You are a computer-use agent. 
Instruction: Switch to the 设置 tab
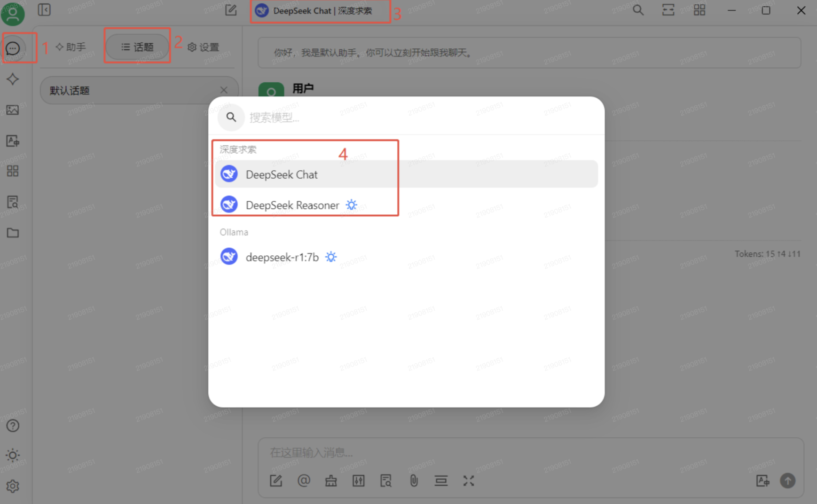tap(204, 47)
